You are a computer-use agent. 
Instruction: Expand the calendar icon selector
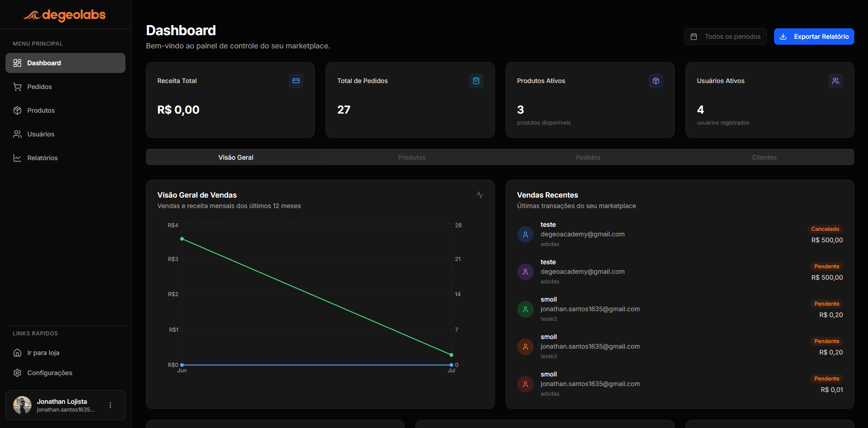(694, 36)
